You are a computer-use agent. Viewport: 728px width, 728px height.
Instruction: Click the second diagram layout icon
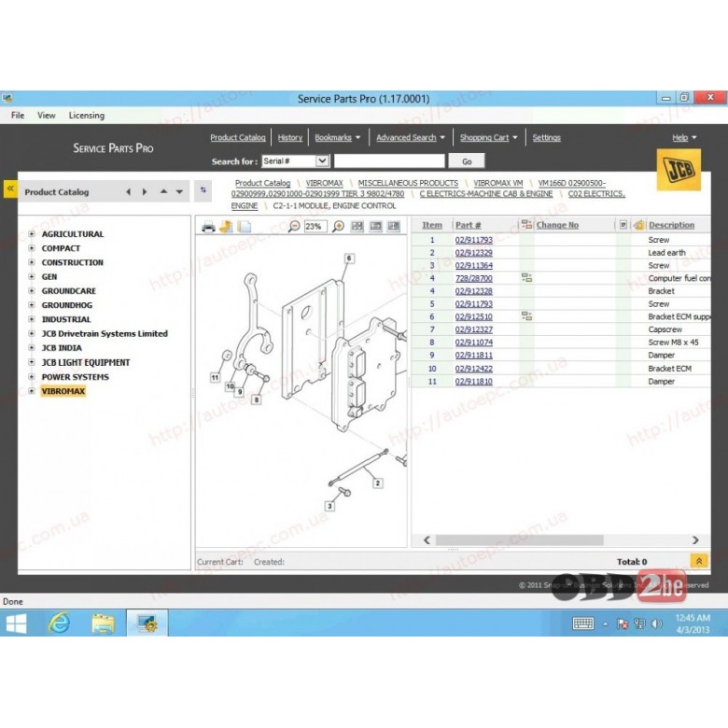click(375, 226)
